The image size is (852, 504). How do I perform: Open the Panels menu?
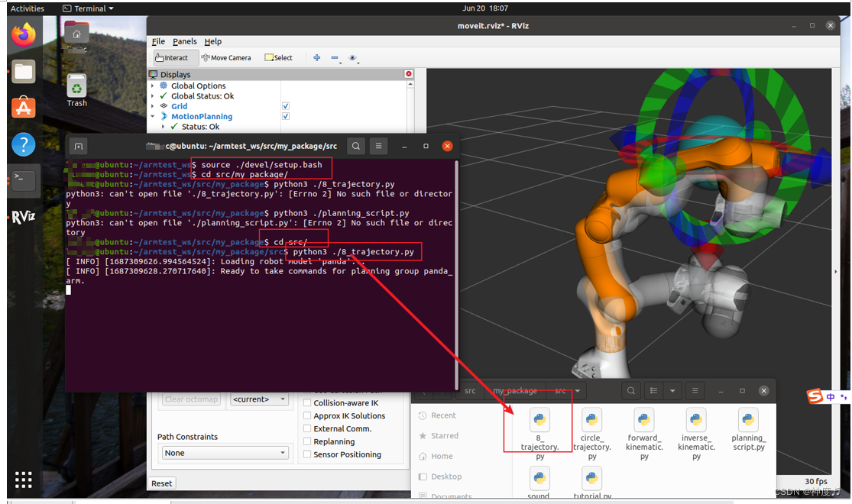pos(185,41)
